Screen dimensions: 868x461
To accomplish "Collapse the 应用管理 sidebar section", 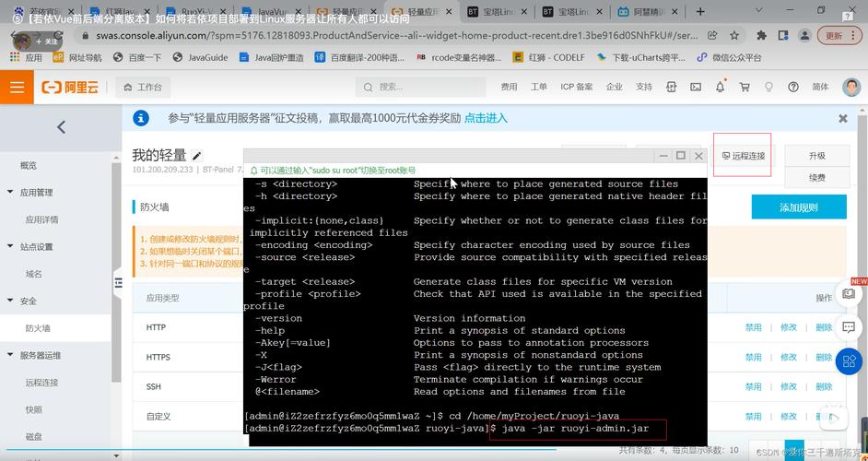I will (9, 193).
